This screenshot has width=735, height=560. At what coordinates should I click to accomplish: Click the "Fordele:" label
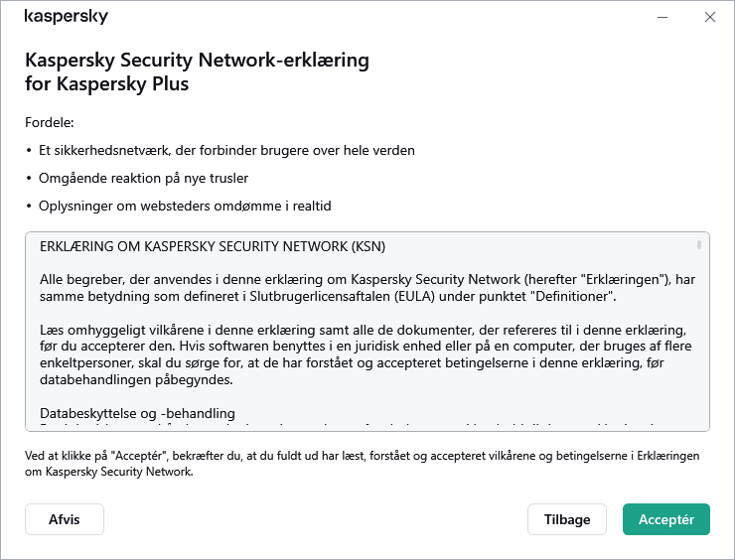coord(50,122)
